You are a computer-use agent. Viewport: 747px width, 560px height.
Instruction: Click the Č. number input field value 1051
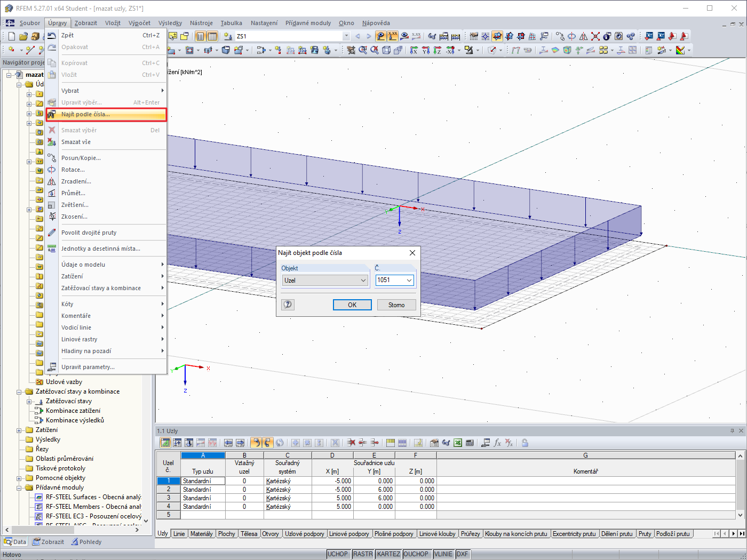(x=391, y=280)
